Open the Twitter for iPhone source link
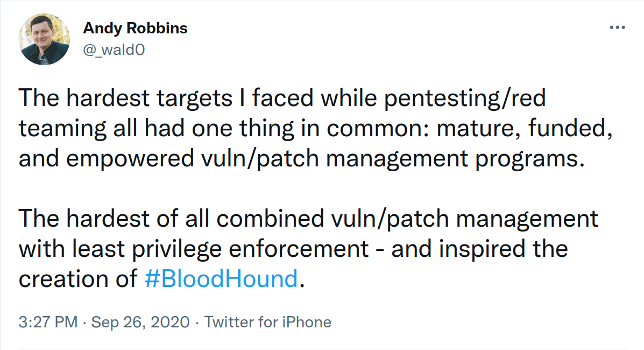 (268, 322)
